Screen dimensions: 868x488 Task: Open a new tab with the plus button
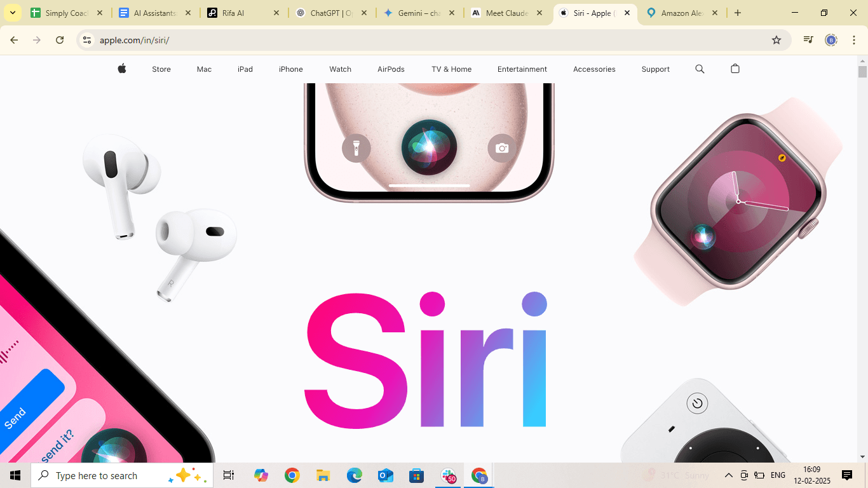738,13
